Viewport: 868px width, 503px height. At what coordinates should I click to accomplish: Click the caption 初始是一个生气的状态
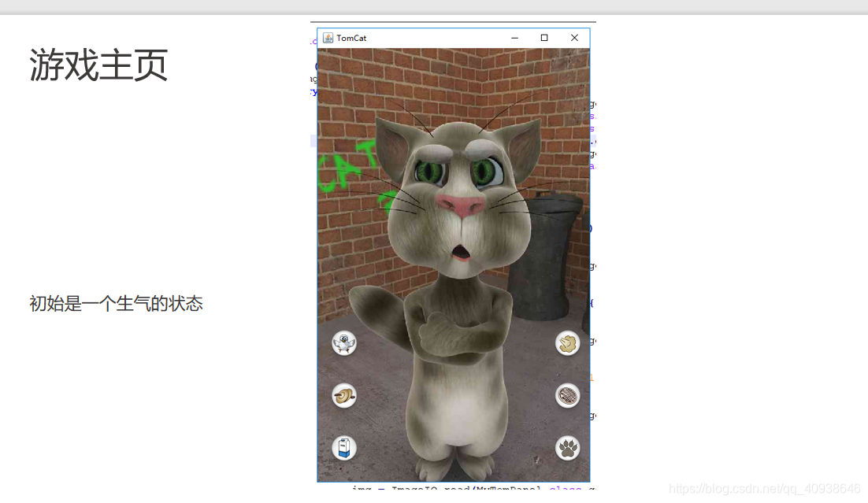click(117, 303)
